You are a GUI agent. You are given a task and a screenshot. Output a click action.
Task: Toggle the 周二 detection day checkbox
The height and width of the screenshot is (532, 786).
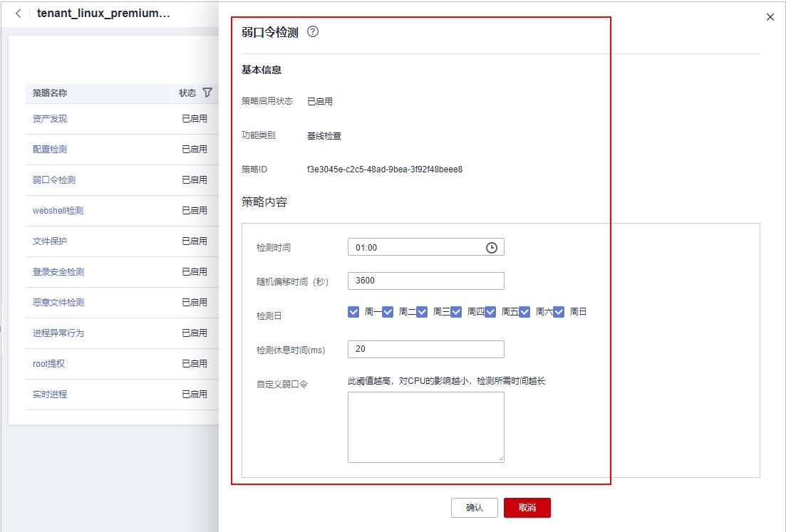388,311
